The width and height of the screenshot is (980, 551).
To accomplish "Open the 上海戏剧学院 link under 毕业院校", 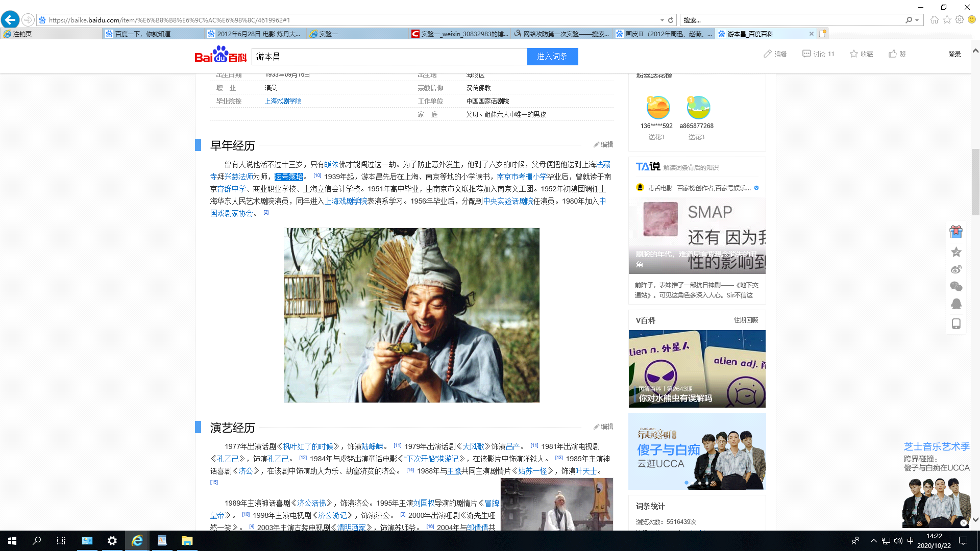I will coord(283,101).
